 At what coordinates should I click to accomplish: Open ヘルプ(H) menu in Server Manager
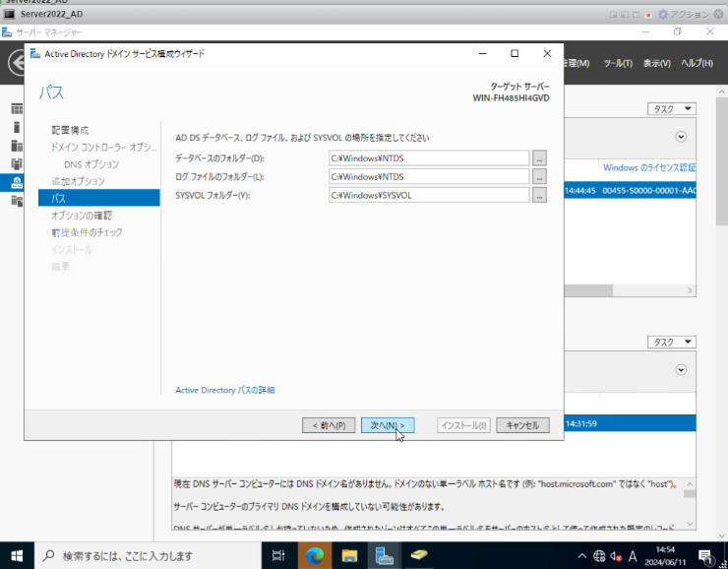tap(697, 63)
